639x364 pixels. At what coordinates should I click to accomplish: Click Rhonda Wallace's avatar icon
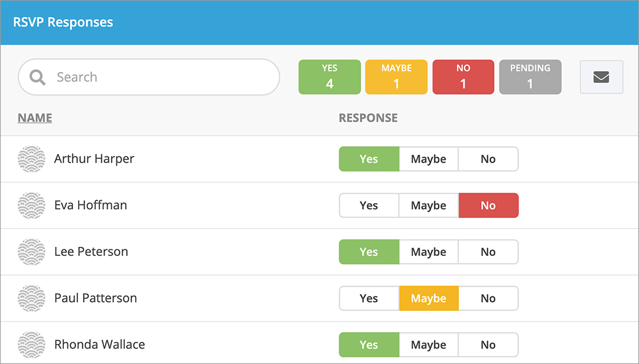[31, 344]
